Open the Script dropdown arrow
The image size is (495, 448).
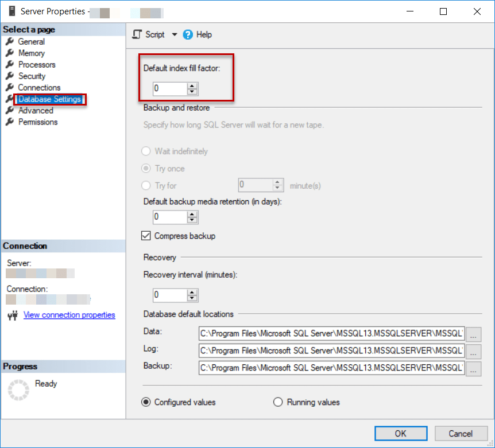coord(174,34)
